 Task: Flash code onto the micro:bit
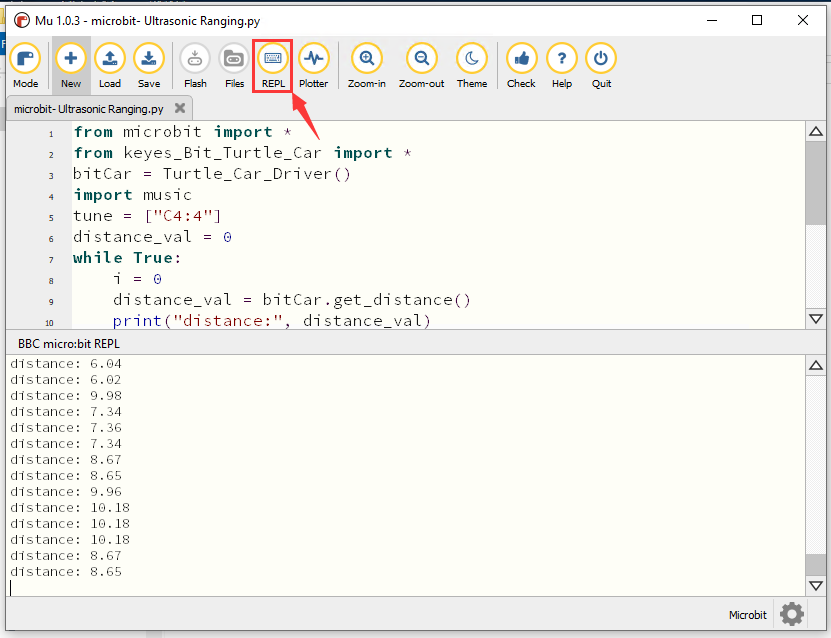point(195,65)
